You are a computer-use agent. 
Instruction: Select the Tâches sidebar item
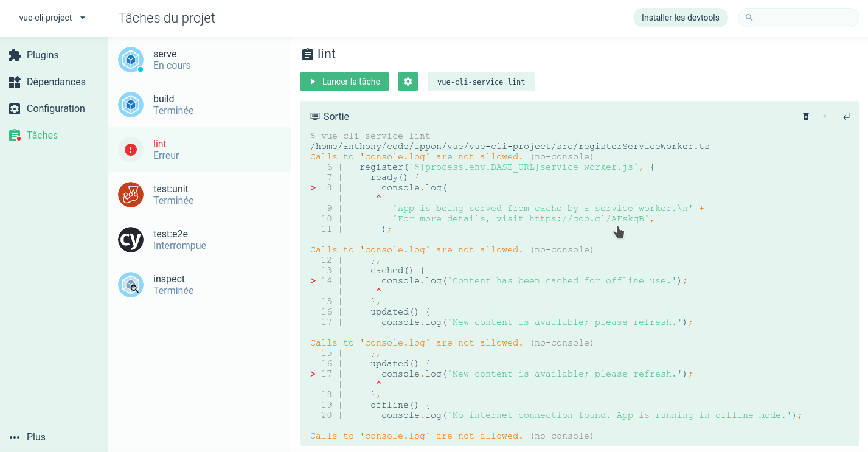pos(41,135)
